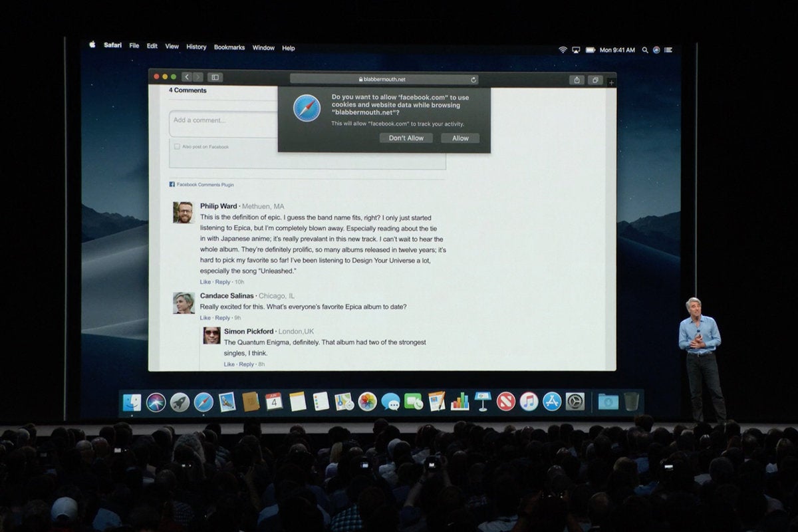Open Keynote podium icon in Dock

(x=483, y=402)
